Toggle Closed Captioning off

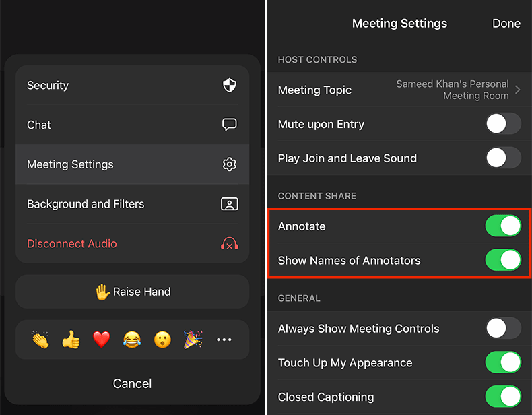[503, 396]
